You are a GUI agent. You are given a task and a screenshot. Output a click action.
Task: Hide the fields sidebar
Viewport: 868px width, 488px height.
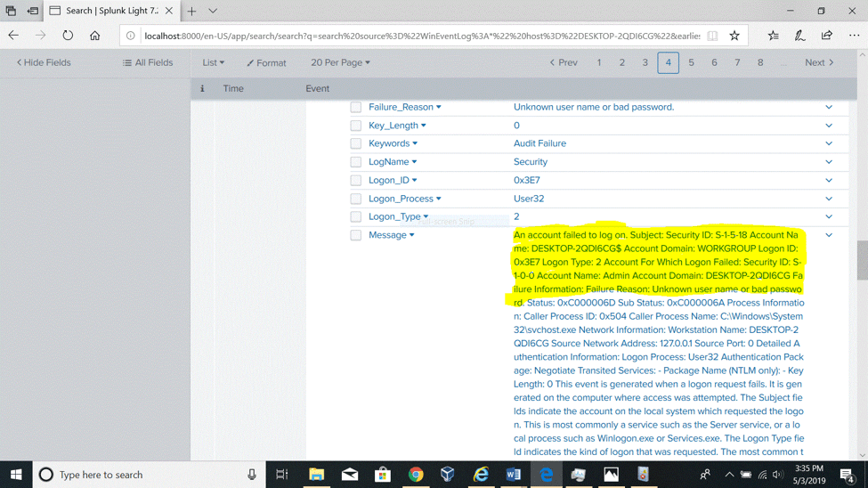point(44,62)
